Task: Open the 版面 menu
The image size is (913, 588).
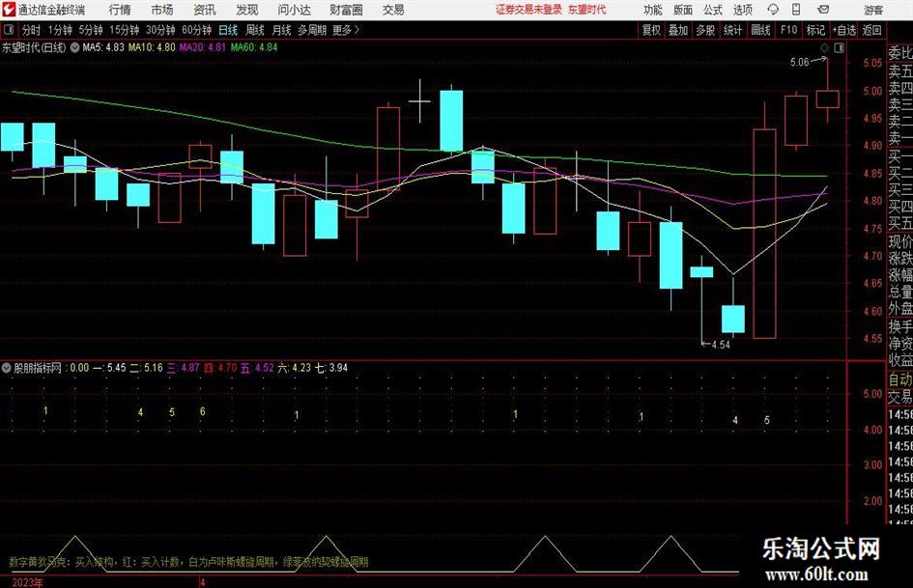Action: (682, 10)
